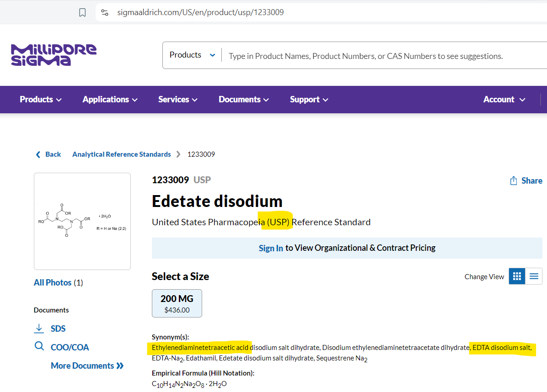Click the Select a Size heading
The image size is (547, 392).
[x=180, y=276]
